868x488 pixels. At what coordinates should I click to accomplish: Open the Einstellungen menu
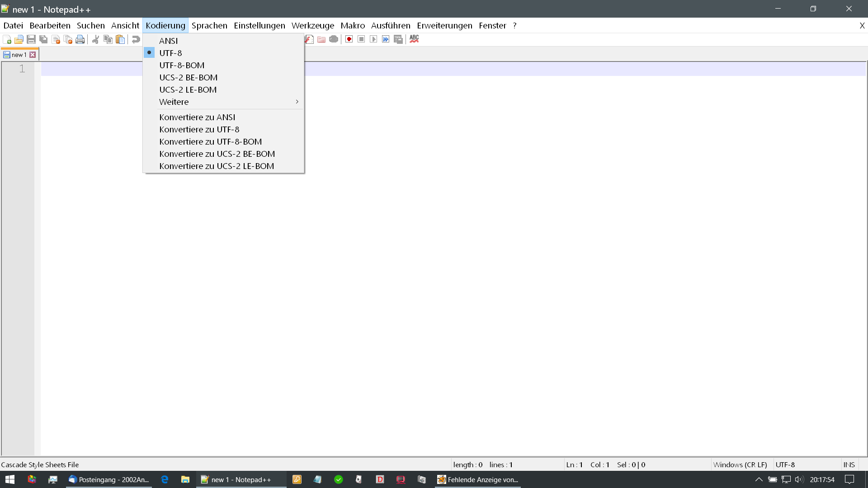259,26
